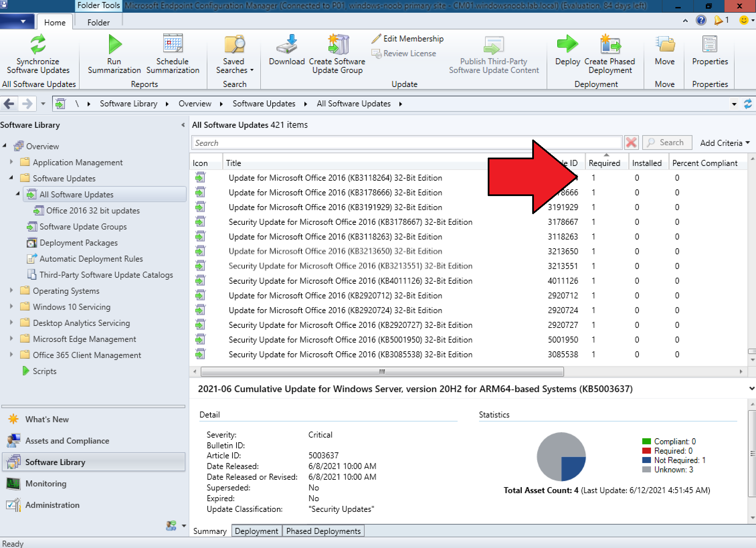Click the Search button
756x548 pixels.
coord(667,143)
